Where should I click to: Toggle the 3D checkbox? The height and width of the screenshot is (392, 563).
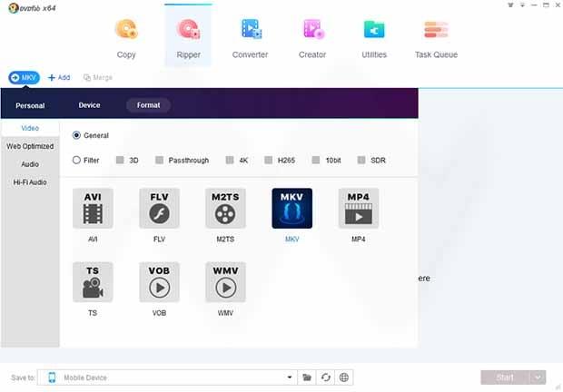coord(120,160)
